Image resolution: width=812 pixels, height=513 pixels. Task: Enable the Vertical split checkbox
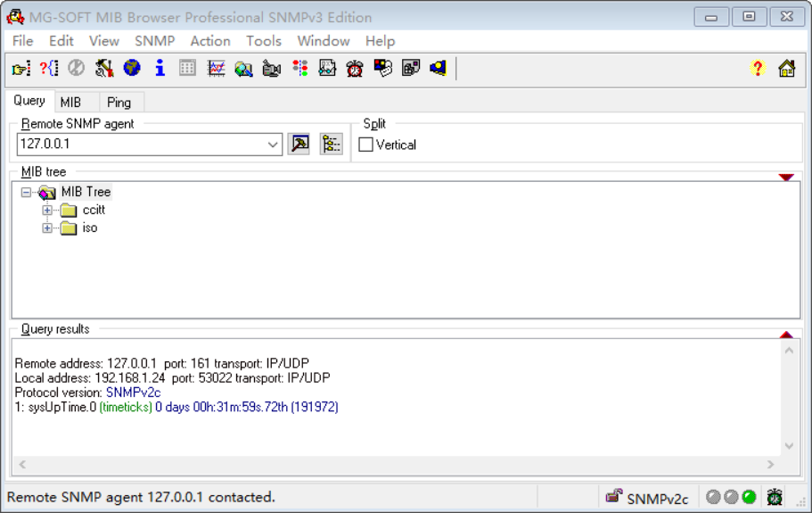[x=365, y=145]
